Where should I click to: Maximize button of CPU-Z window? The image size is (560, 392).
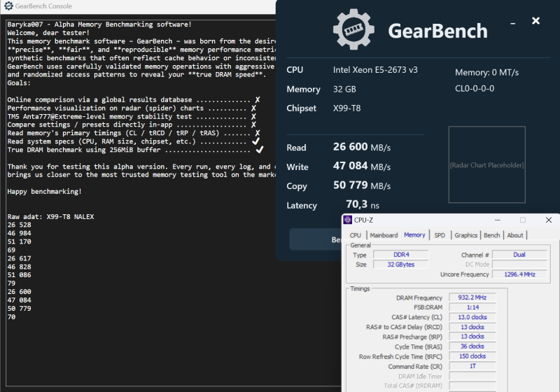(x=523, y=220)
